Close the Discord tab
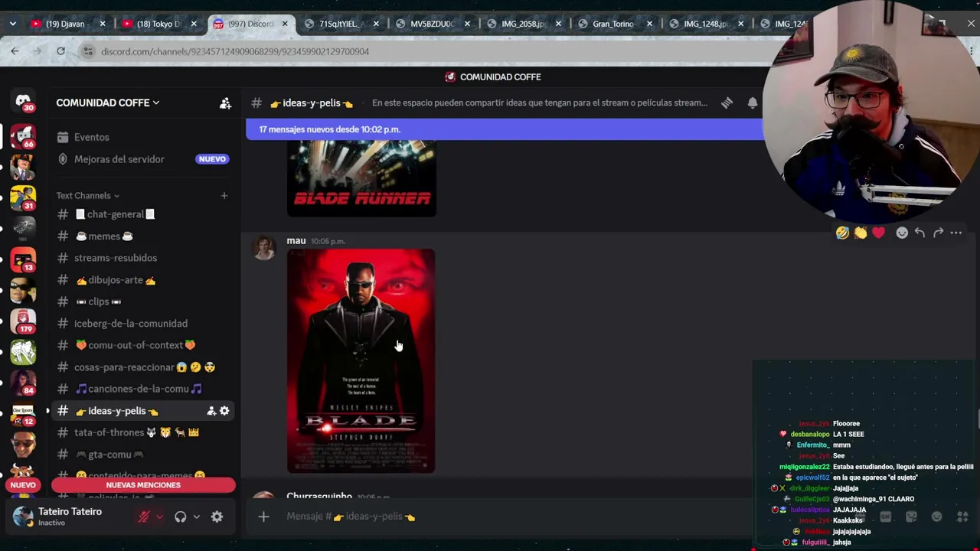 (x=285, y=24)
